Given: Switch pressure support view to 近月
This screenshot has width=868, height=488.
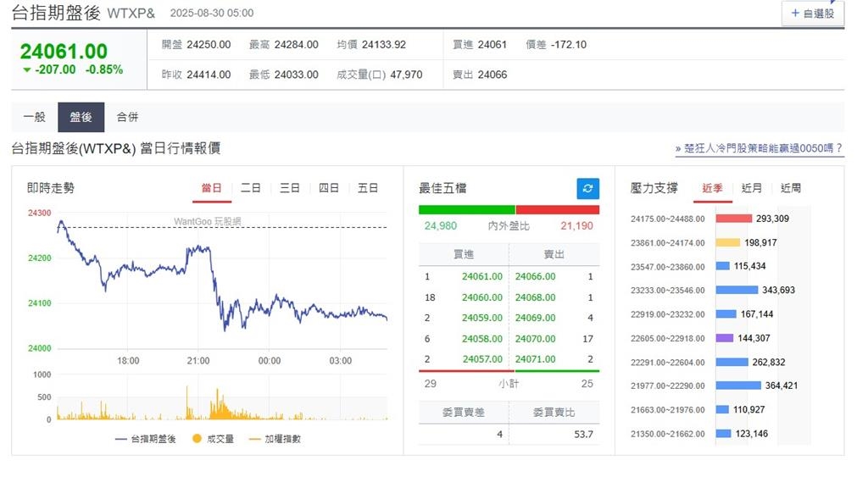Looking at the screenshot, I should pos(749,188).
